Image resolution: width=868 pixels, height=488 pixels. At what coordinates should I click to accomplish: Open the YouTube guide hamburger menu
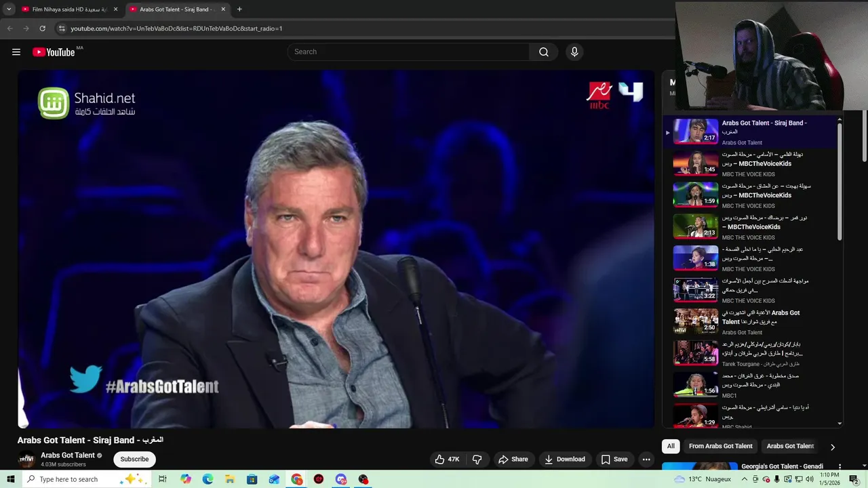[16, 52]
